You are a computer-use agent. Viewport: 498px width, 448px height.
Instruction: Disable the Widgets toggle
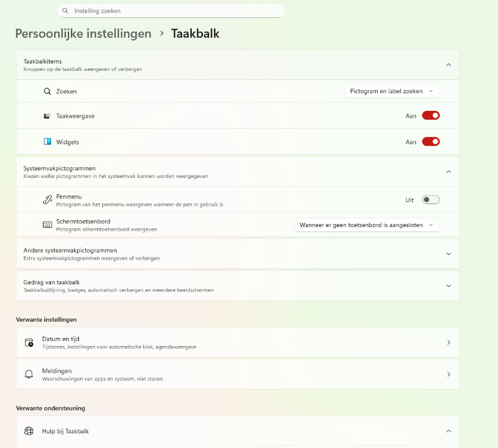coord(431,141)
